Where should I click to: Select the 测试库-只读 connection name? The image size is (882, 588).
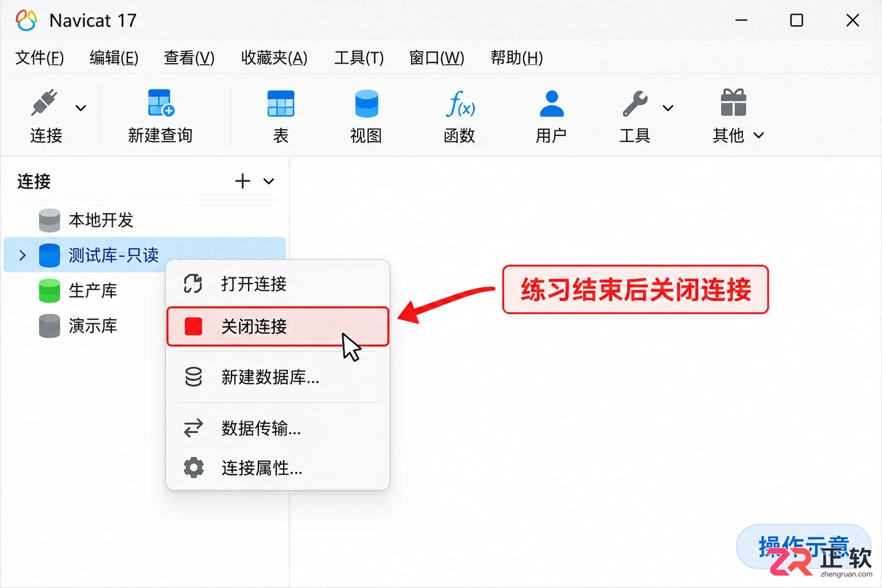pyautogui.click(x=114, y=255)
